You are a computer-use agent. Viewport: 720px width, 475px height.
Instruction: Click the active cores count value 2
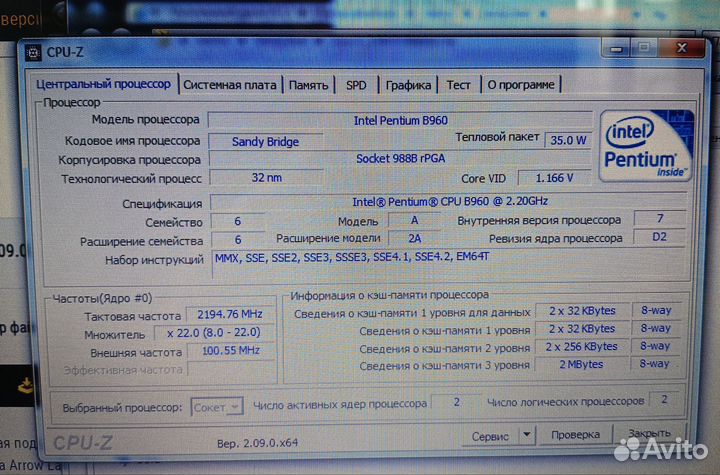pos(456,402)
